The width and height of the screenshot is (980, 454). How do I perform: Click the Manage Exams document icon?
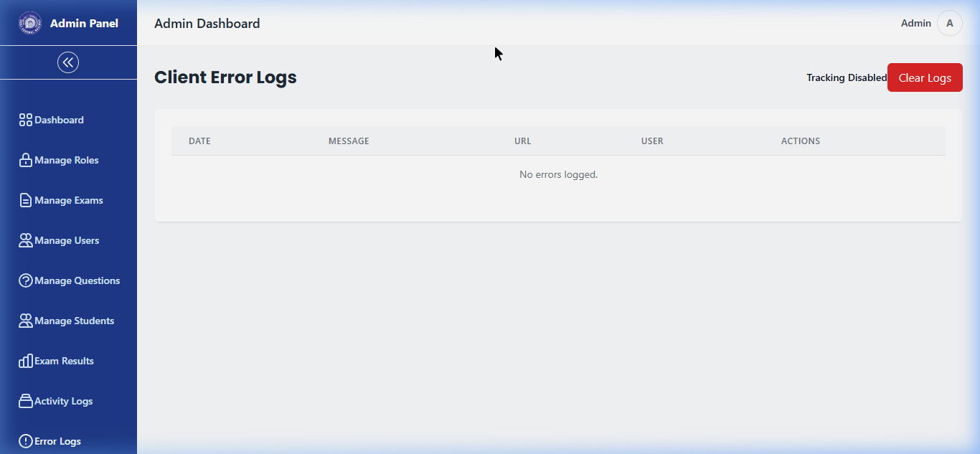pyautogui.click(x=26, y=200)
